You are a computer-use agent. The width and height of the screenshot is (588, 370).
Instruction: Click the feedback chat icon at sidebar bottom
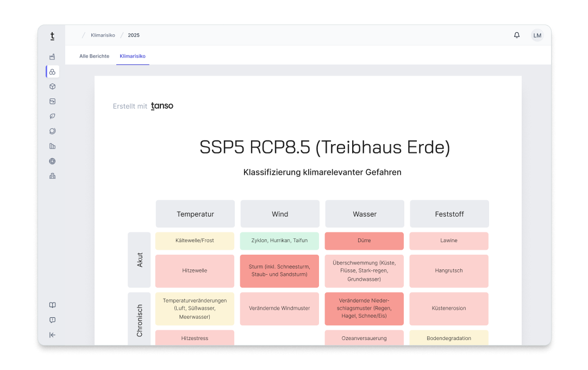tap(52, 320)
